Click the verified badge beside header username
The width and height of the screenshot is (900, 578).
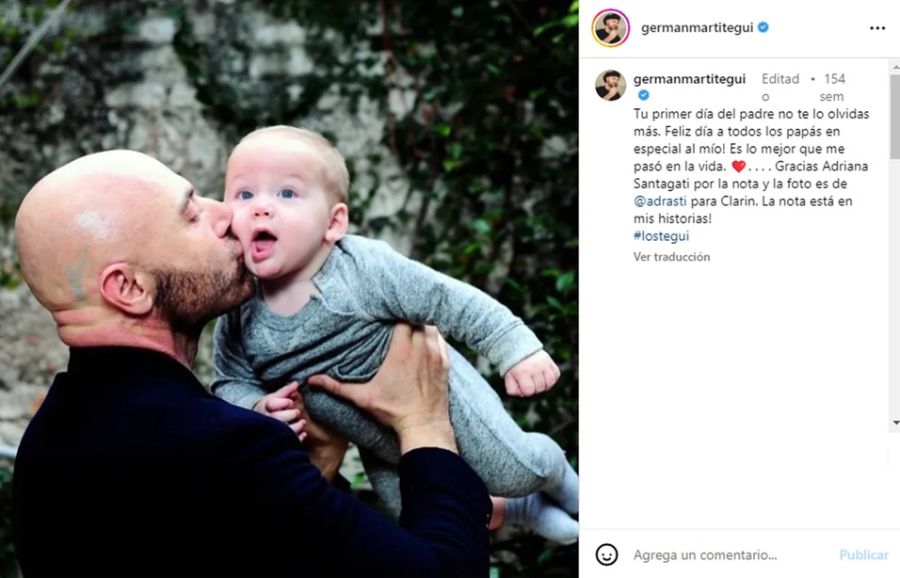point(763,27)
